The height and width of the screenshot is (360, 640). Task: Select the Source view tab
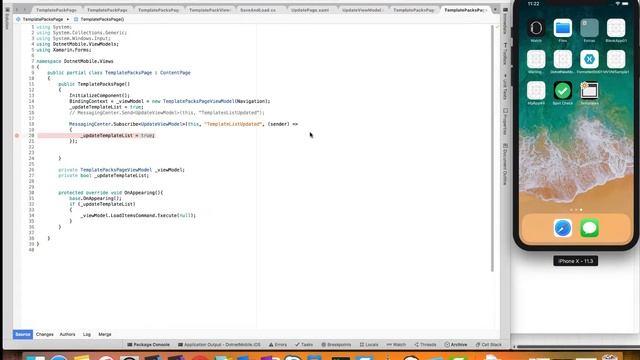click(22, 334)
